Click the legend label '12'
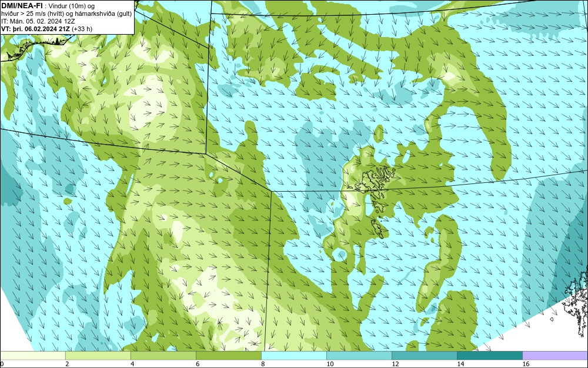The height and width of the screenshot is (368, 588). 395,364
